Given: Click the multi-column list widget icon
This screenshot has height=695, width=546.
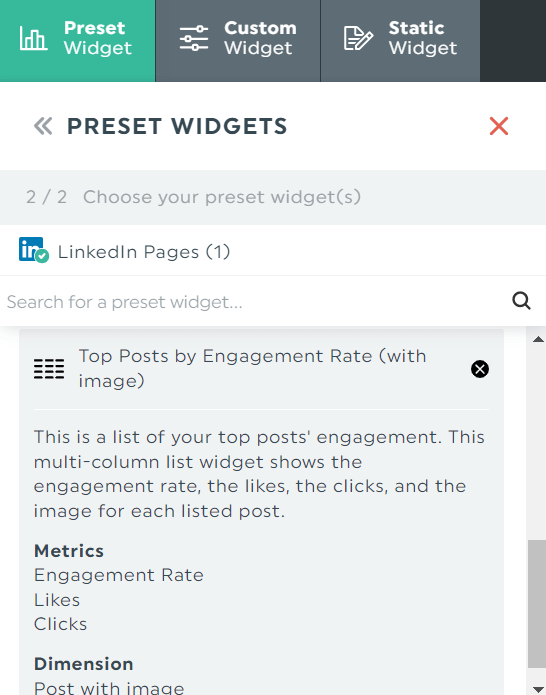Looking at the screenshot, I should pyautogui.click(x=49, y=369).
